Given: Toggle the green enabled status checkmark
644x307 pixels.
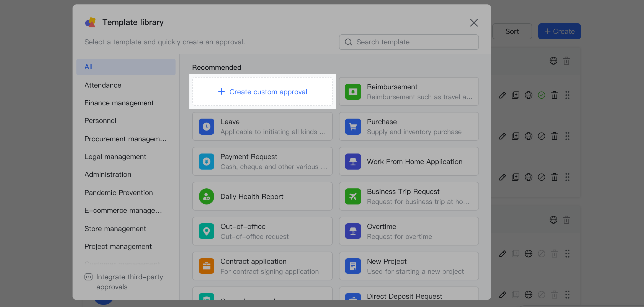Looking at the screenshot, I should pos(542,95).
